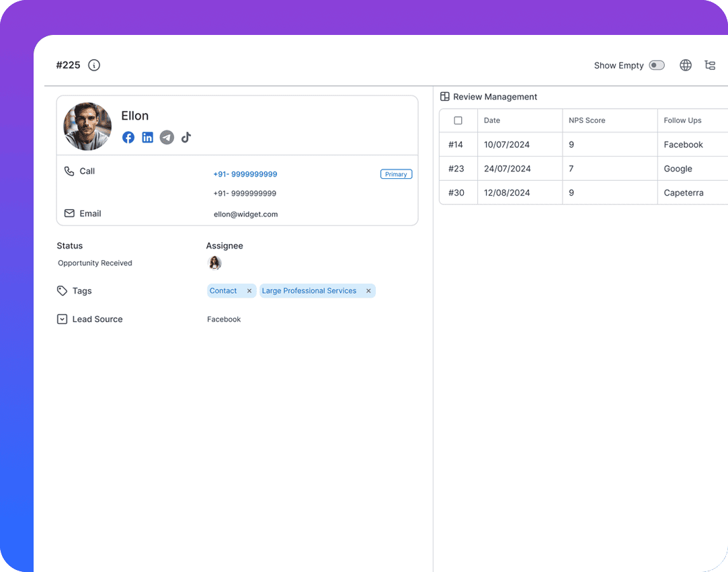Screen dimensions: 728x572
Task: Click the Google follow-up cell
Action: coord(692,169)
